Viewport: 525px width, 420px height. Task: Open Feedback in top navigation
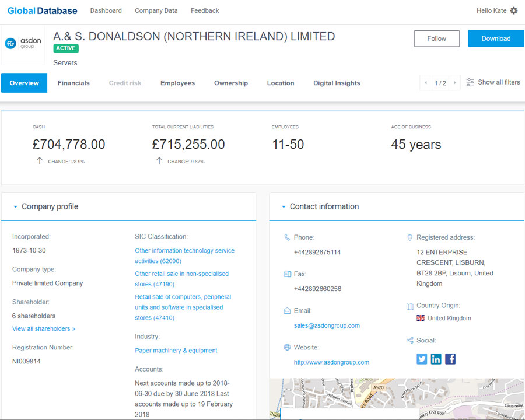coord(205,10)
